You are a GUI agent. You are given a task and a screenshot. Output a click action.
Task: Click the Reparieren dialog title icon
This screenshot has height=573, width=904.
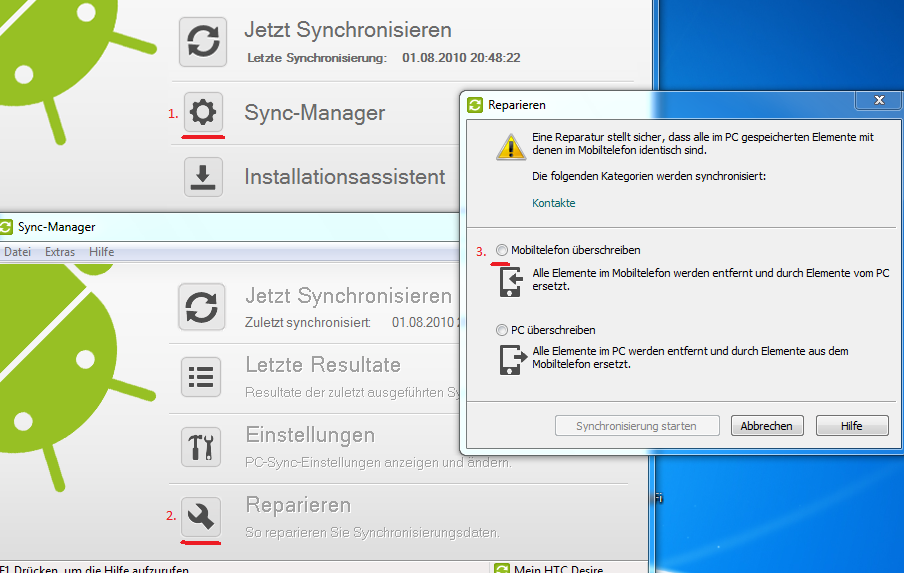pyautogui.click(x=474, y=105)
